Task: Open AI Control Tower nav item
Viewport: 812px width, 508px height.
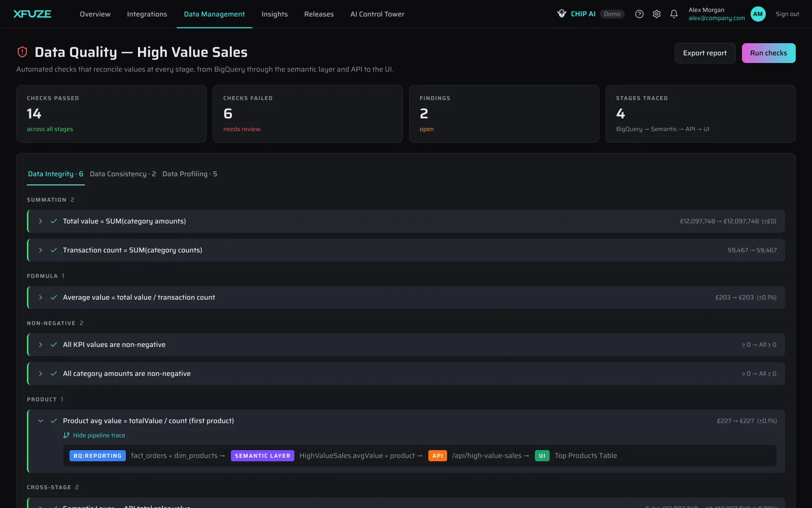Action: 377,14
